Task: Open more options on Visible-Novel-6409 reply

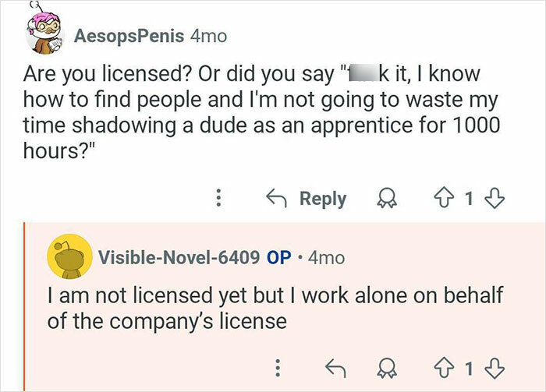Action: (279, 367)
